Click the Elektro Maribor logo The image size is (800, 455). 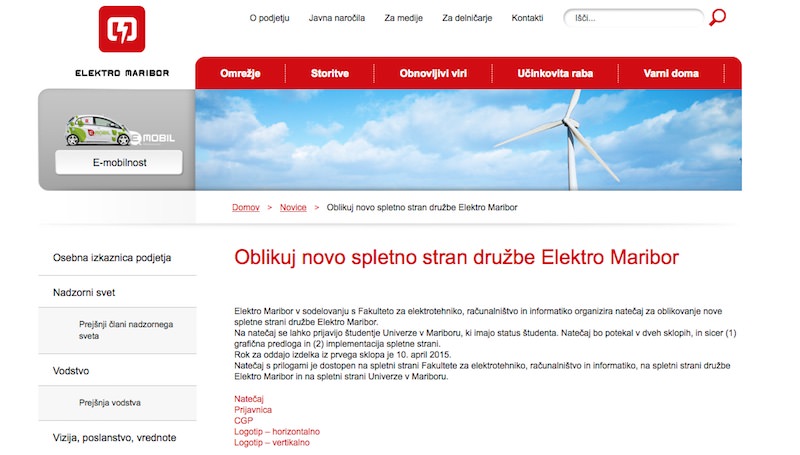click(x=121, y=31)
